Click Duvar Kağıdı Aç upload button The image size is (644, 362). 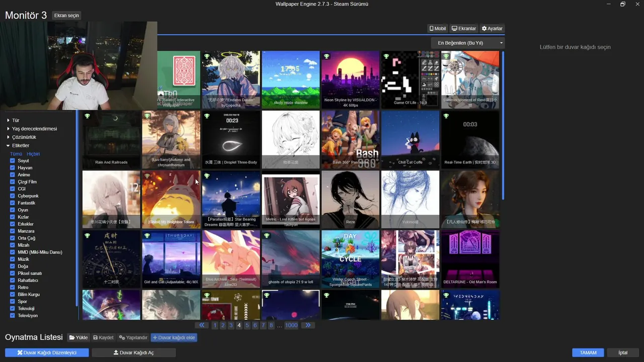[134, 352]
